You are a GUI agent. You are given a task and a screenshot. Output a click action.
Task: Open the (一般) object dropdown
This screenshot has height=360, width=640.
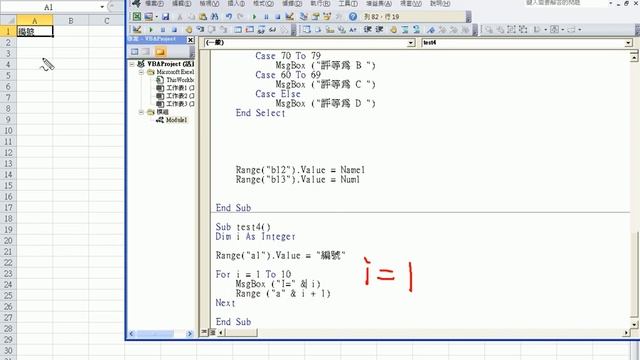[x=411, y=43]
